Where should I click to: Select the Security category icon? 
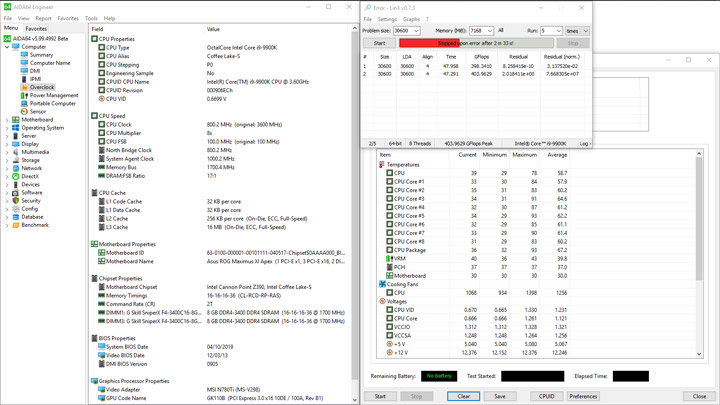(16, 201)
